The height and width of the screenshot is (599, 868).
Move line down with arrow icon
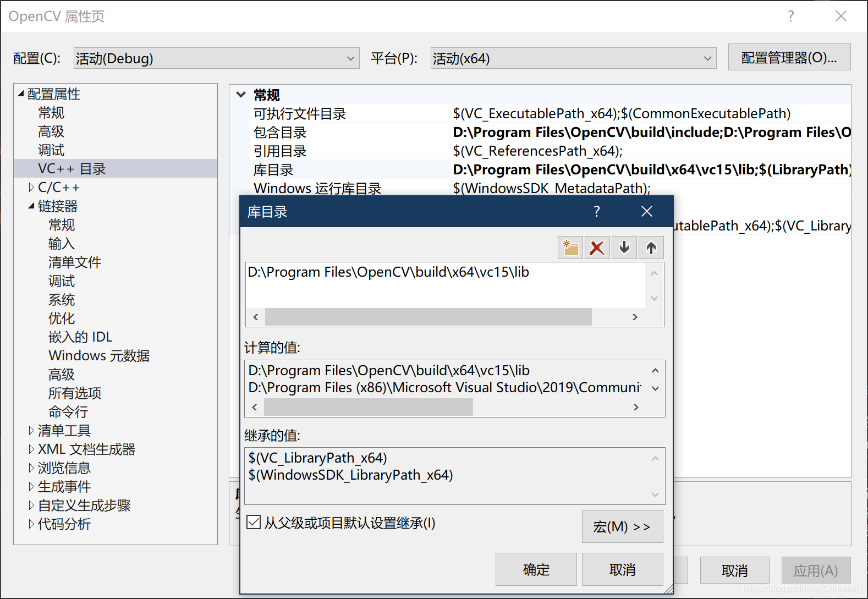click(x=624, y=248)
